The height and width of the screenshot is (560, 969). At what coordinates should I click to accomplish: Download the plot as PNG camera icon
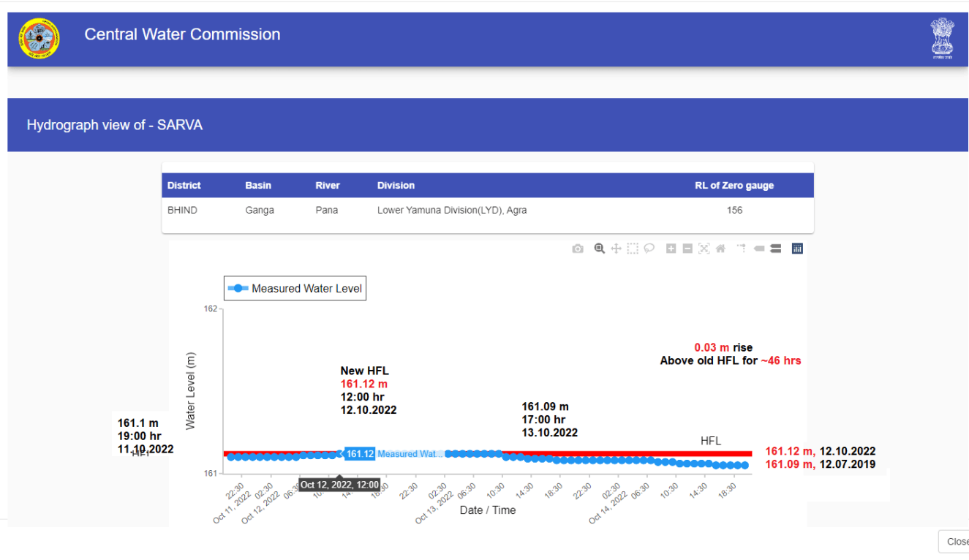point(578,249)
